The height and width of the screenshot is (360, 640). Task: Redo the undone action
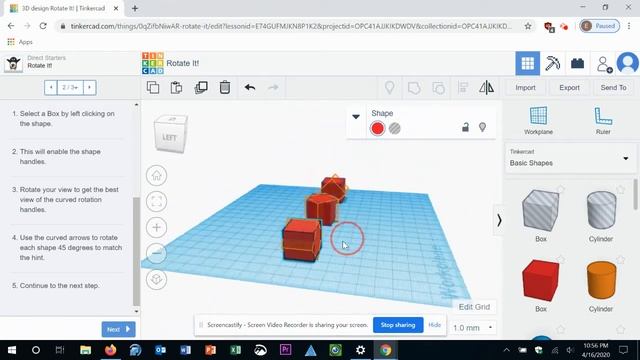tap(273, 87)
